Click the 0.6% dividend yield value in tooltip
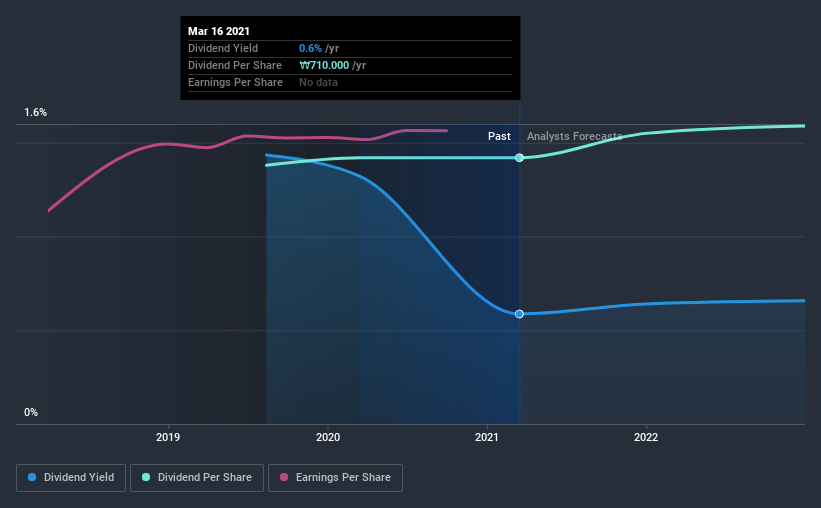 [x=310, y=48]
